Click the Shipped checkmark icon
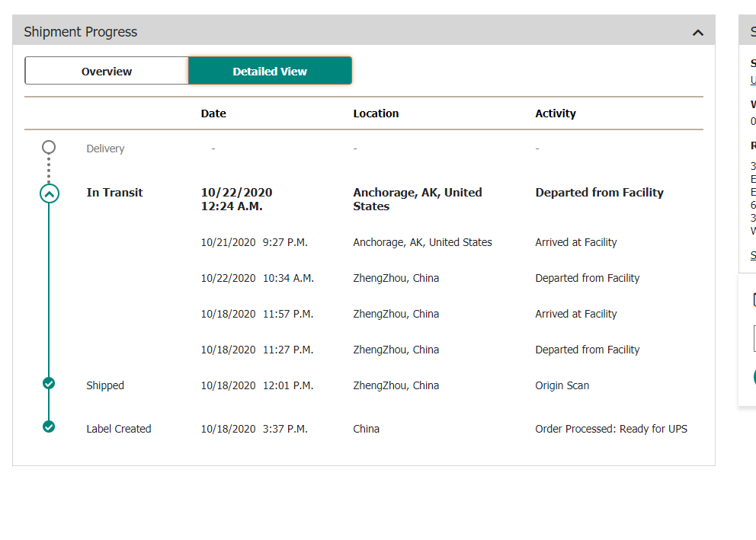Viewport: 756px width, 540px height. pos(49,383)
